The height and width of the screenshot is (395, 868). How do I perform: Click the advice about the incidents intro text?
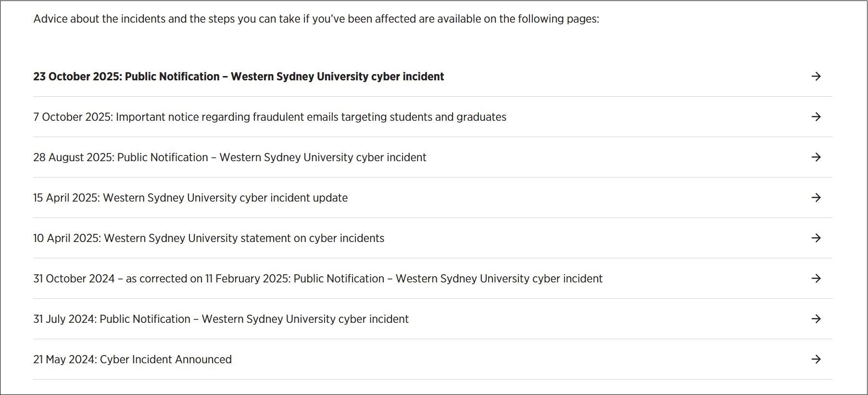point(316,19)
